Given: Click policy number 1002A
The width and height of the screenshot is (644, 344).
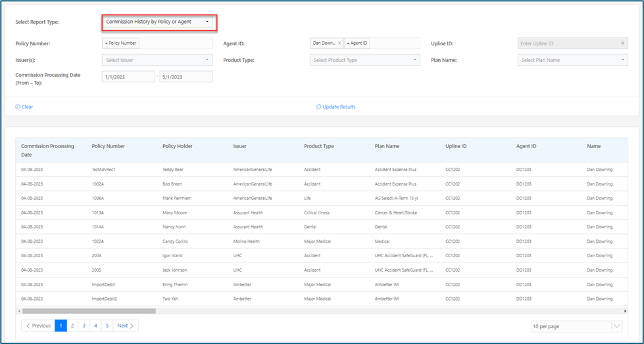Looking at the screenshot, I should tap(98, 184).
